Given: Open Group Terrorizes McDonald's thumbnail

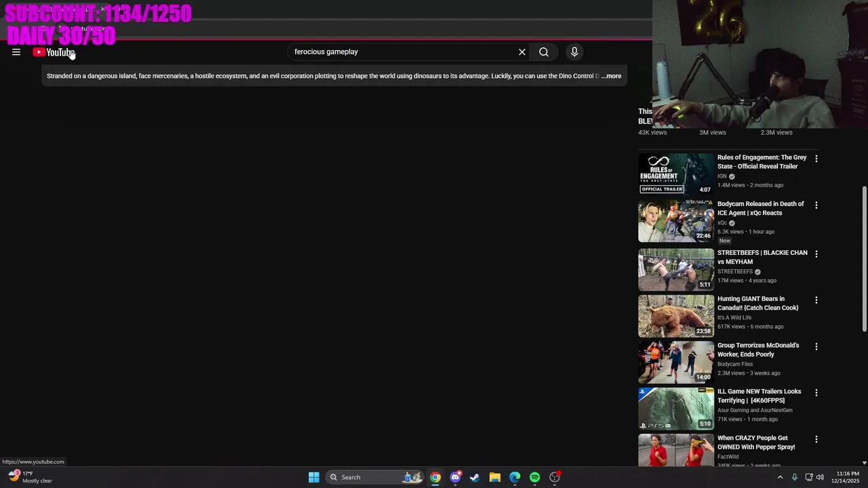Looking at the screenshot, I should coord(676,362).
